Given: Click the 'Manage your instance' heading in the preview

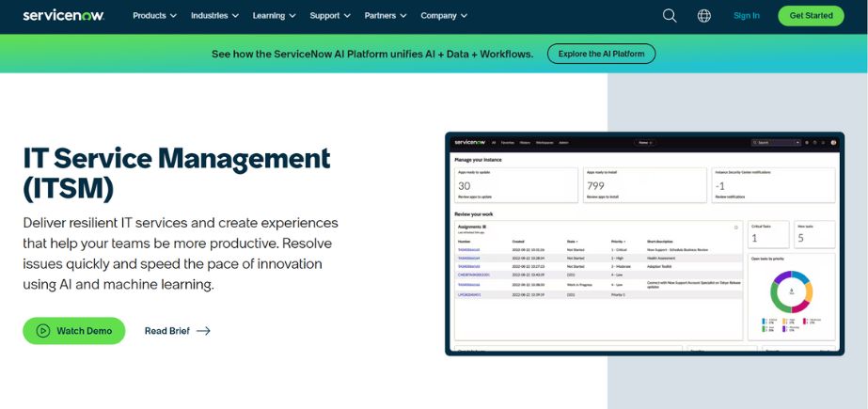Looking at the screenshot, I should point(479,160).
